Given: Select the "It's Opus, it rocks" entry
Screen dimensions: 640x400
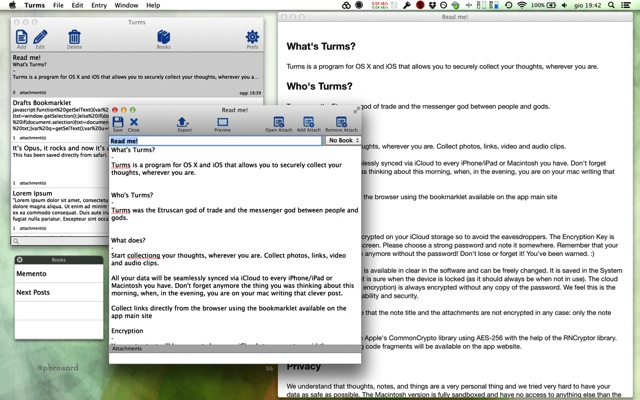Looking at the screenshot, I should [60, 165].
